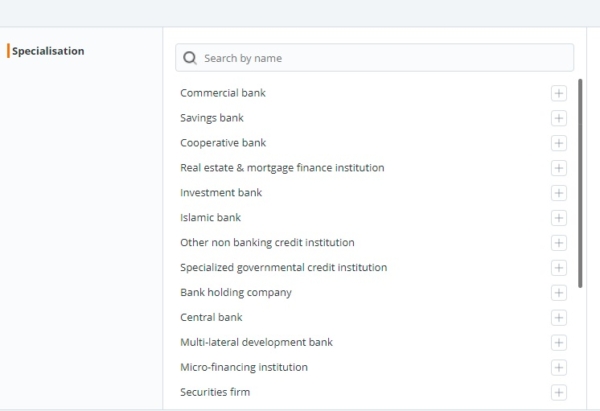This screenshot has height=411, width=600.
Task: Add Bank holding company with the plus icon
Action: pos(558,293)
